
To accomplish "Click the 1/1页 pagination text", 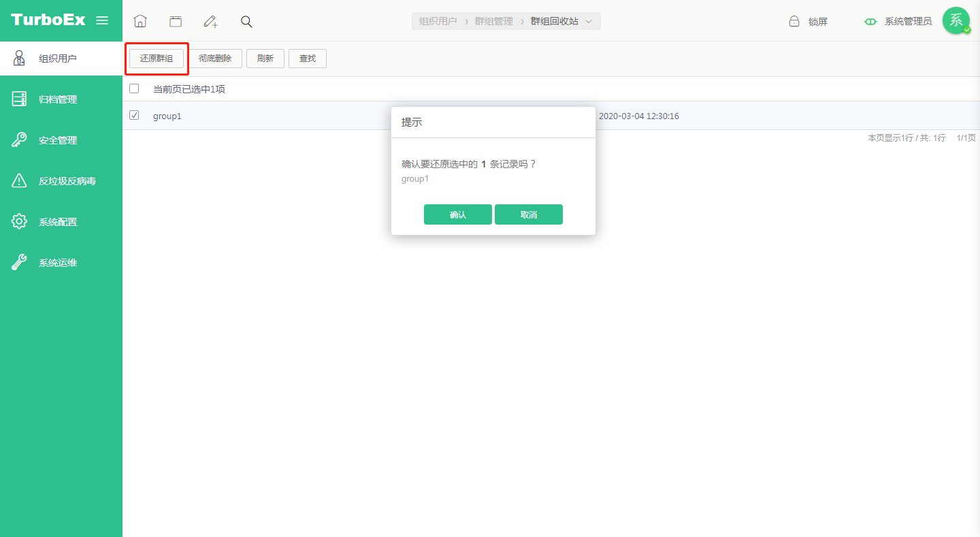I will 966,138.
